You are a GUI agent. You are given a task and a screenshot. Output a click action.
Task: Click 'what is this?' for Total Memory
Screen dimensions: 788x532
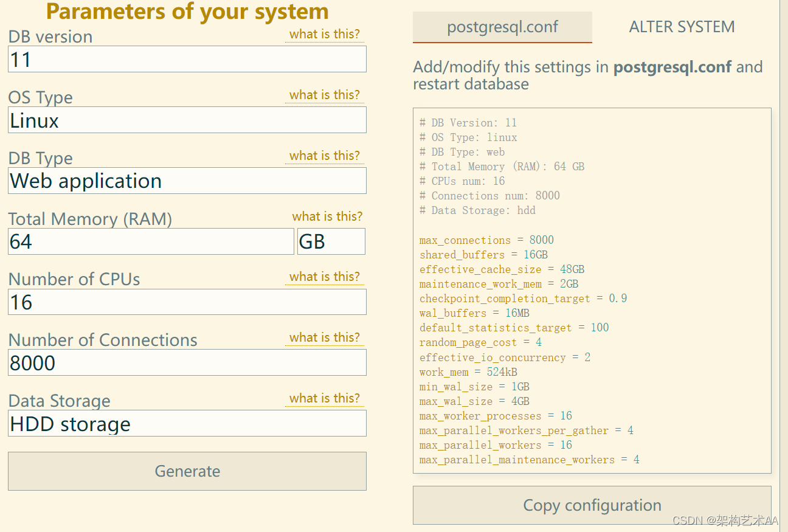point(327,216)
